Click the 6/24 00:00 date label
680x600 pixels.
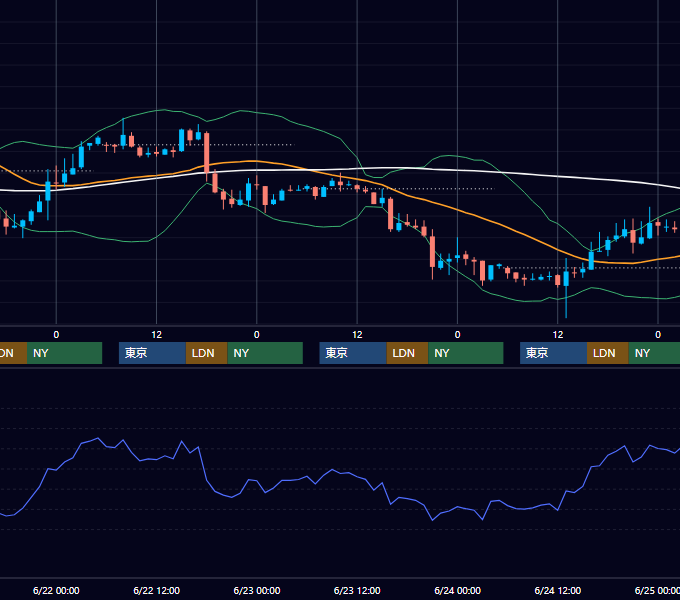click(458, 590)
